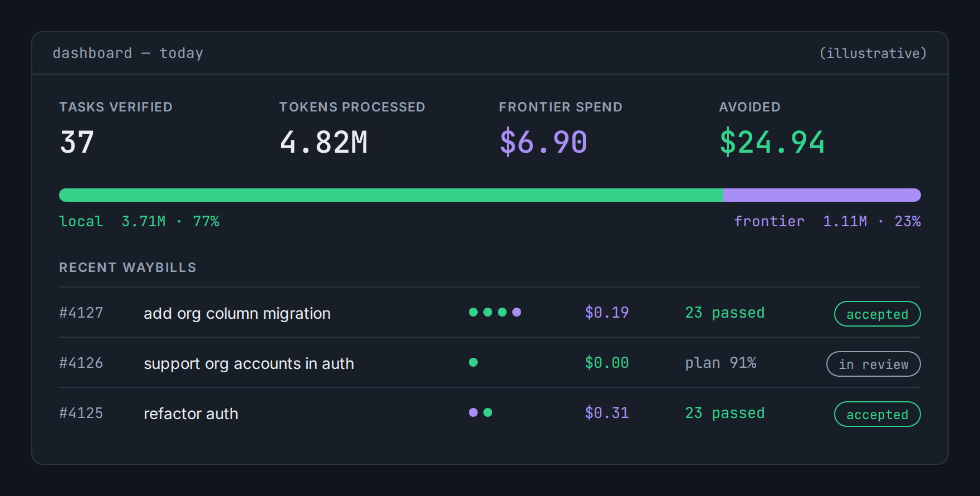Click the Tokens Processed value 4.82M
980x496 pixels.
click(324, 142)
